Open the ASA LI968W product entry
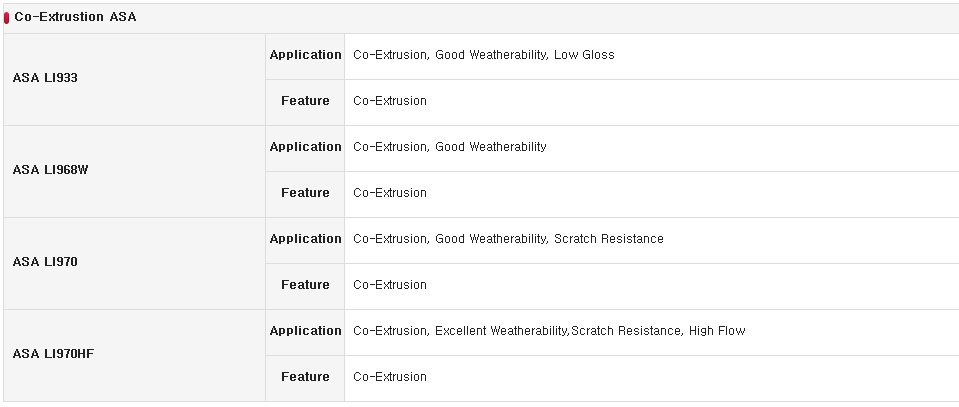 [x=50, y=170]
